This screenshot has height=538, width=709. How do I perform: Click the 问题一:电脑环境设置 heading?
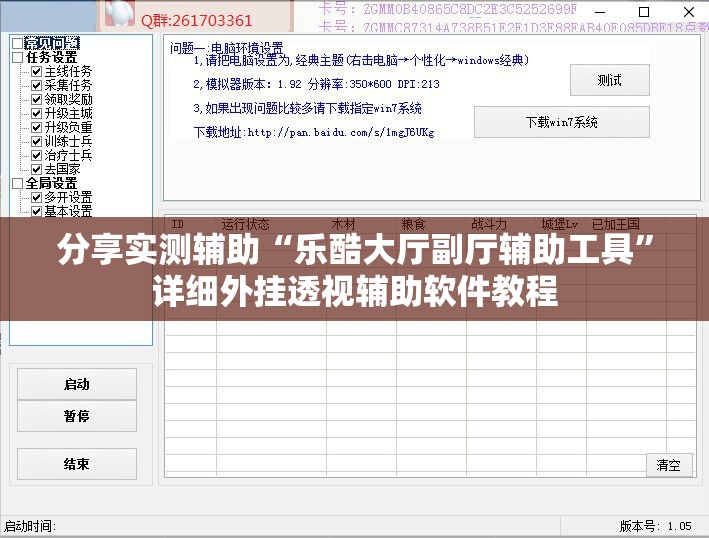(227, 47)
